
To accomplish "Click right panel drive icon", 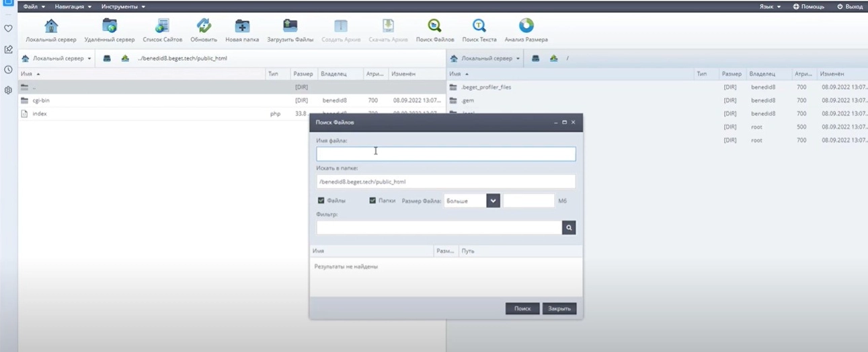I will pos(535,59).
